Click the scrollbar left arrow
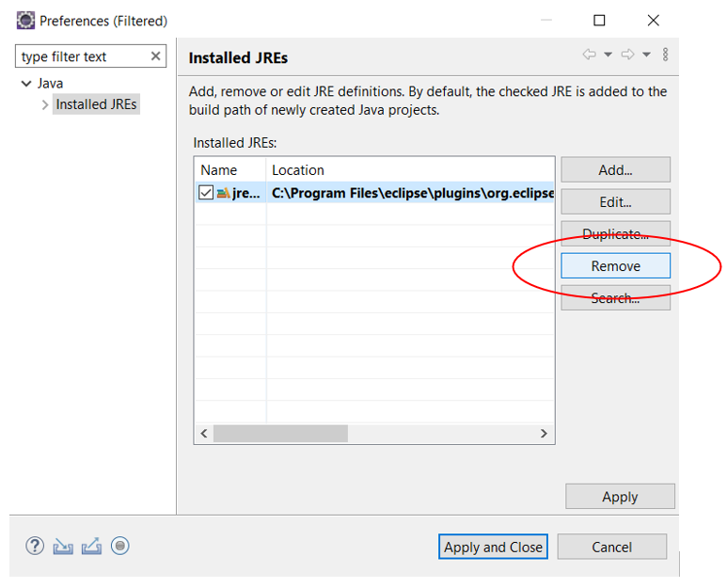 click(204, 434)
